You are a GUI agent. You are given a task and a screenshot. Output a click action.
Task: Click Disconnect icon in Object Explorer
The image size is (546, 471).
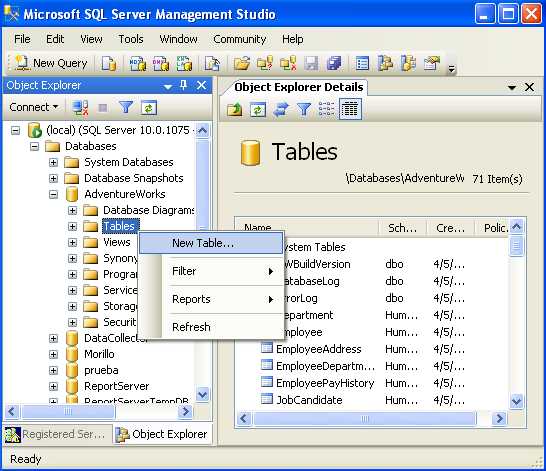(x=80, y=108)
